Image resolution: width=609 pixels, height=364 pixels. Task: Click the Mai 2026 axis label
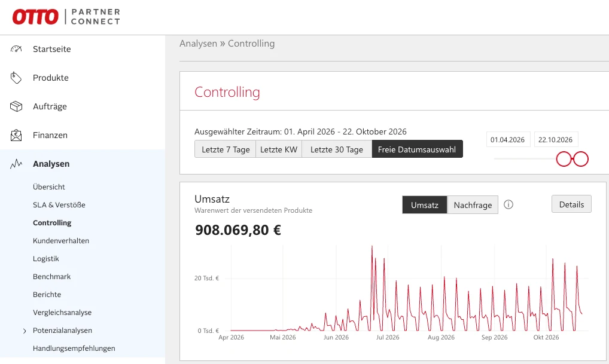click(x=283, y=337)
